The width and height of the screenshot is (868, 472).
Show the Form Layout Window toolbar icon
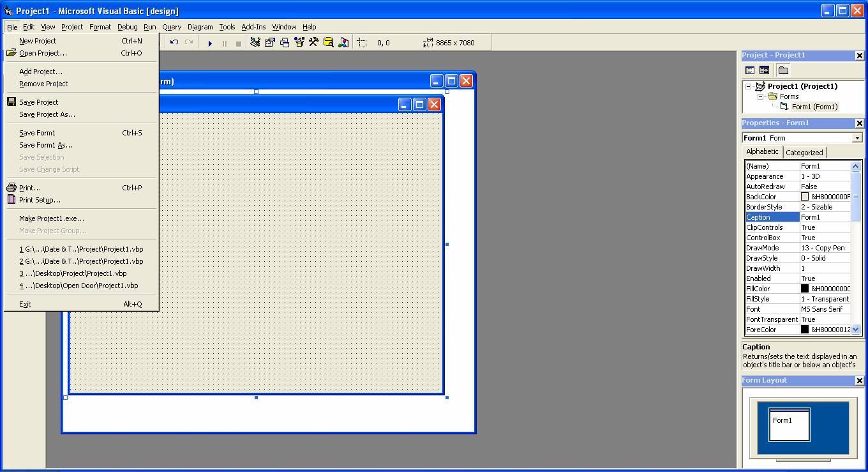285,43
